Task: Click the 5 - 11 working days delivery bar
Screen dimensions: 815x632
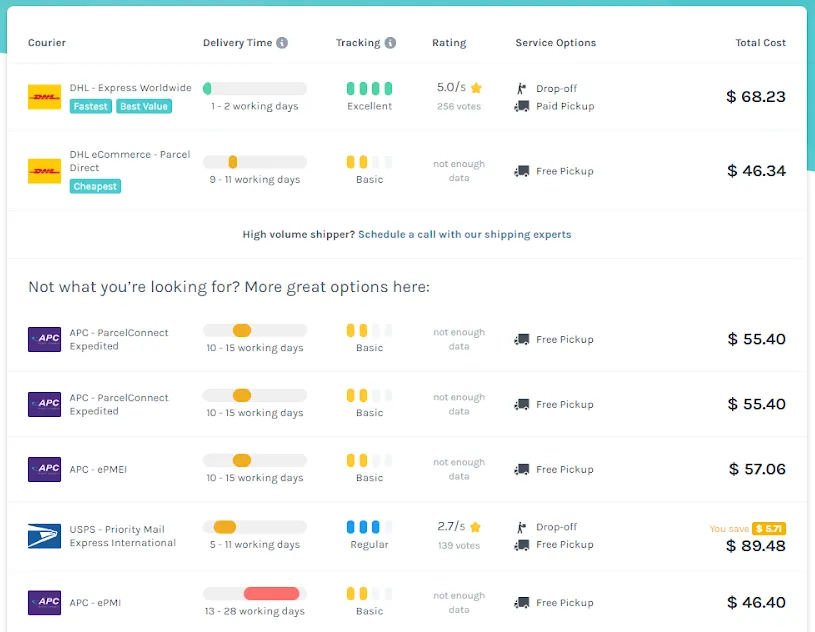Action: pyautogui.click(x=255, y=527)
